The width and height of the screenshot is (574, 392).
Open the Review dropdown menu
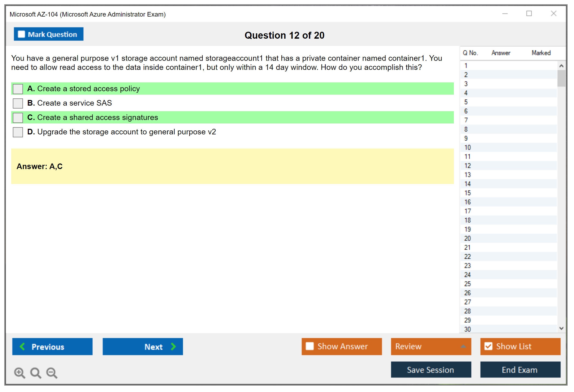pyautogui.click(x=431, y=346)
